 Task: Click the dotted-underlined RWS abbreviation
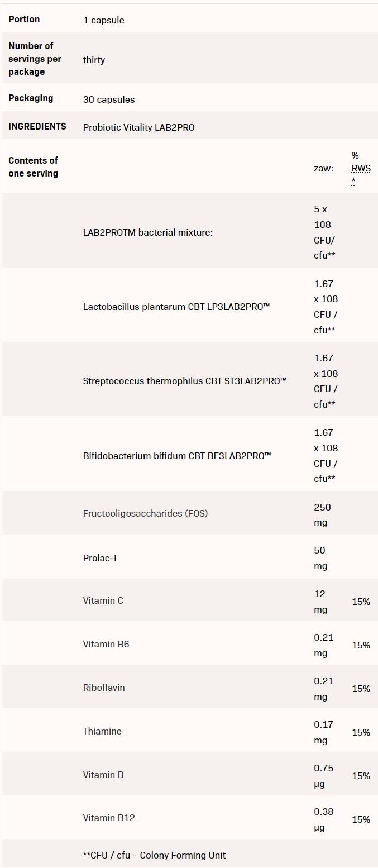361,168
